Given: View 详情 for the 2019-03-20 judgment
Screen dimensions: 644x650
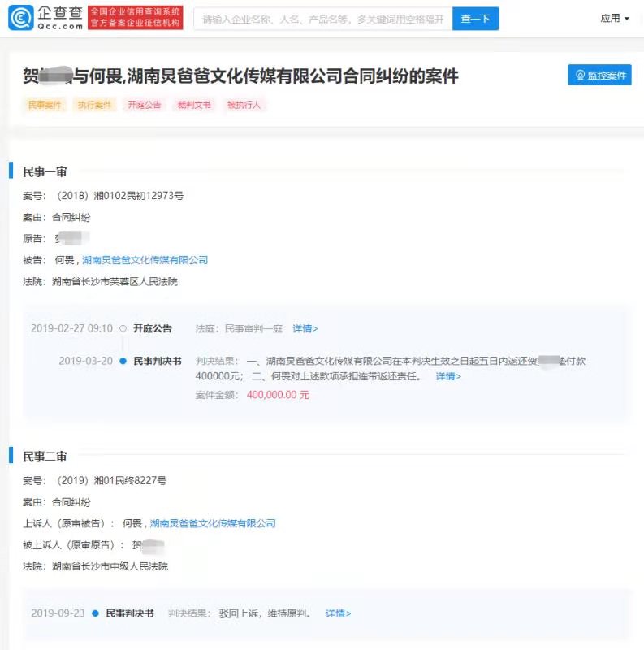Looking at the screenshot, I should 448,376.
